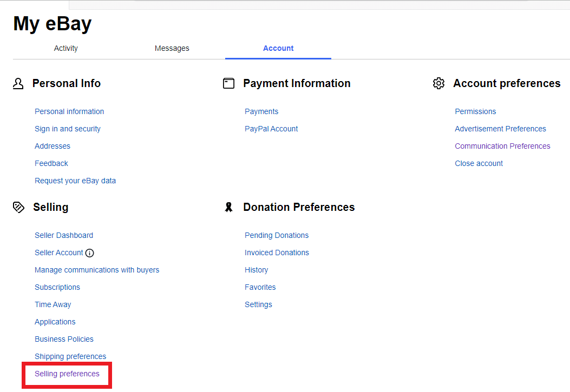Open Communication Preferences
Viewport: 570px width, 392px height.
pyautogui.click(x=502, y=146)
